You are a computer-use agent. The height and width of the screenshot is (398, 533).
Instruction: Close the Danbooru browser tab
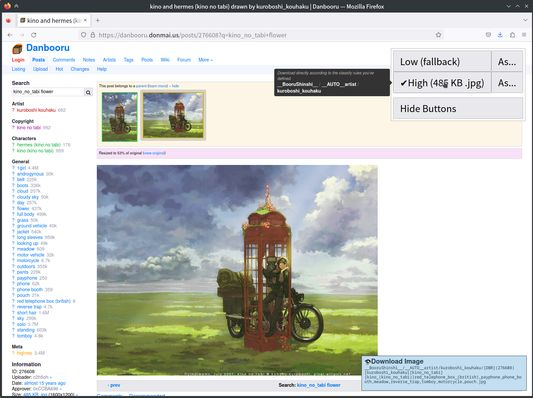coord(85,20)
